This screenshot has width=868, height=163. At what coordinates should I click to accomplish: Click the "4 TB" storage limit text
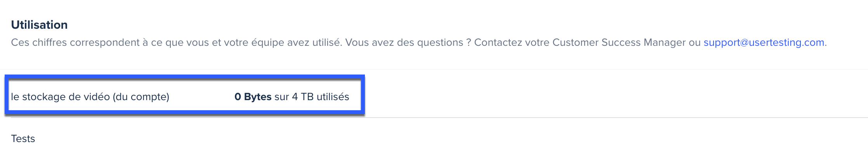coord(302,97)
